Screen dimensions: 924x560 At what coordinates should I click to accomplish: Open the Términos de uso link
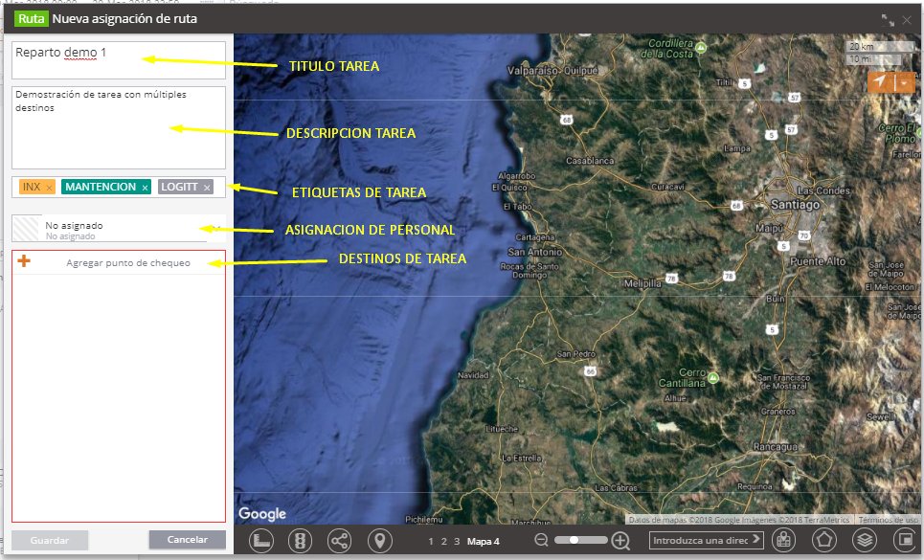[889, 520]
